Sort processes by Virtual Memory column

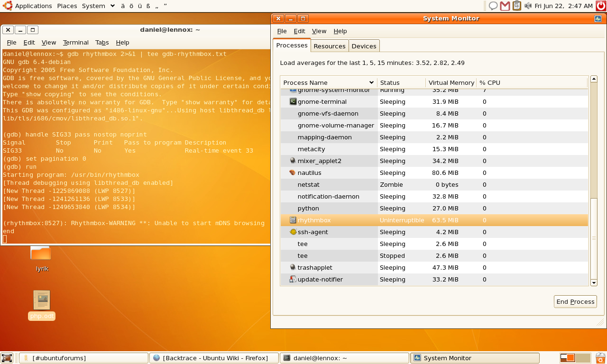pyautogui.click(x=451, y=82)
